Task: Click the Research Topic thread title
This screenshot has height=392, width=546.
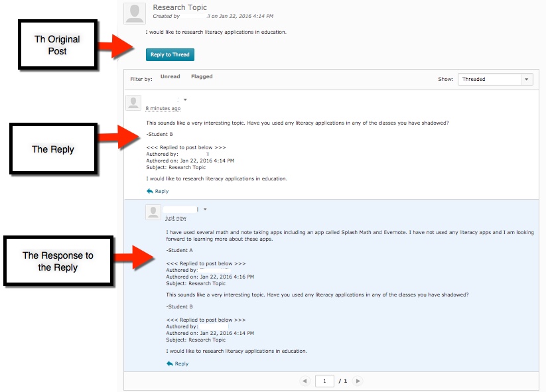Action: (x=180, y=7)
